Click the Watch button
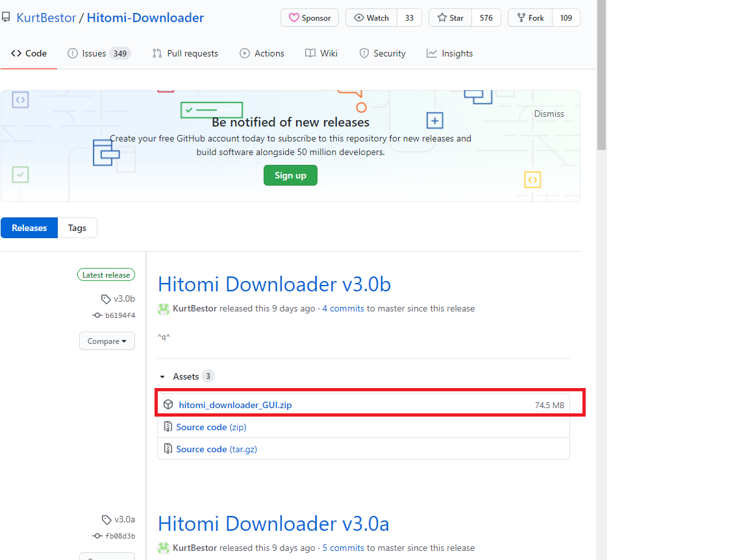The image size is (748, 560). pos(371,18)
